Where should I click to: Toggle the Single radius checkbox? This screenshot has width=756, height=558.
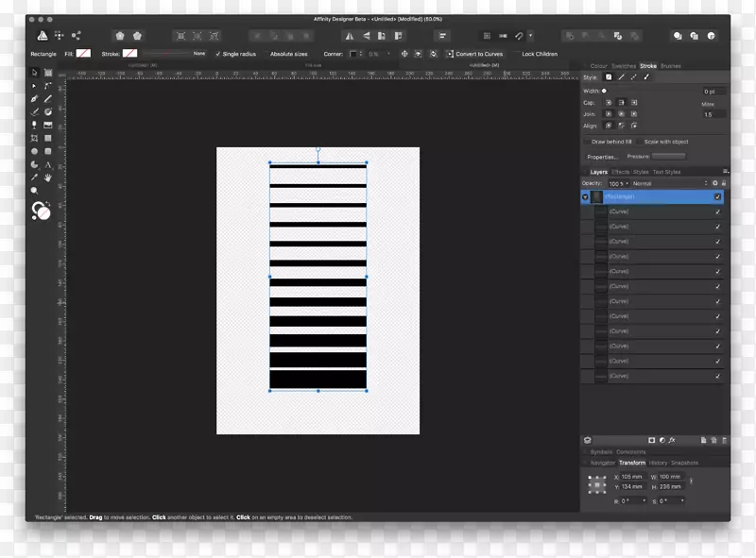(218, 54)
